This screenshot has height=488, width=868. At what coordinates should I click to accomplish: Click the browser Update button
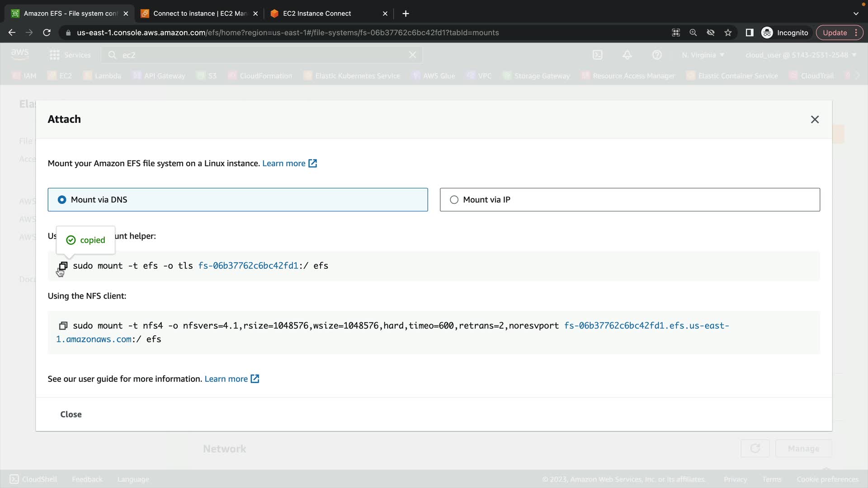coord(835,33)
